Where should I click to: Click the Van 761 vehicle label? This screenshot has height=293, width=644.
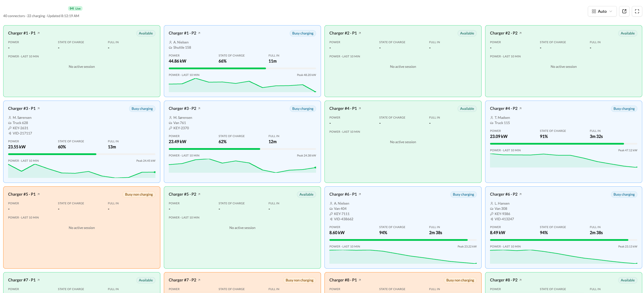coord(179,123)
